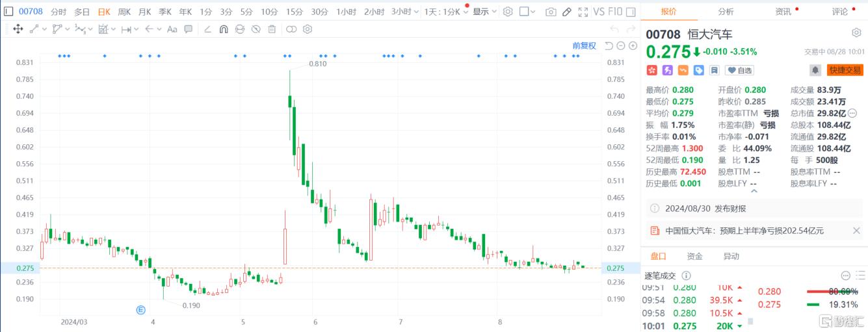Expand wave tool options arrow

[x=90, y=29]
